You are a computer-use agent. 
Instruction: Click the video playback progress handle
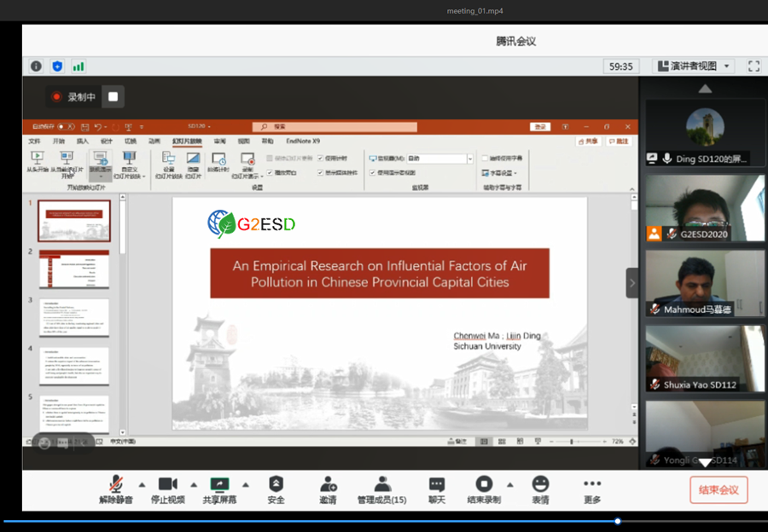point(618,521)
